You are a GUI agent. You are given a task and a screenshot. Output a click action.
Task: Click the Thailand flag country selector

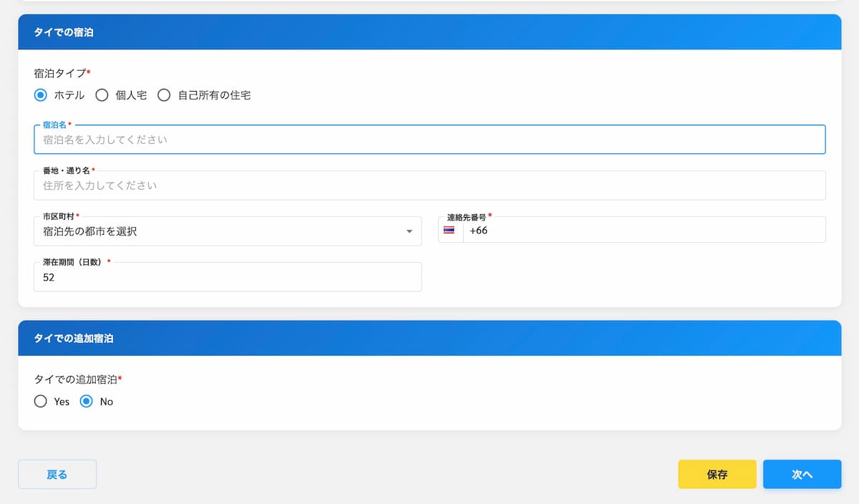(x=450, y=231)
